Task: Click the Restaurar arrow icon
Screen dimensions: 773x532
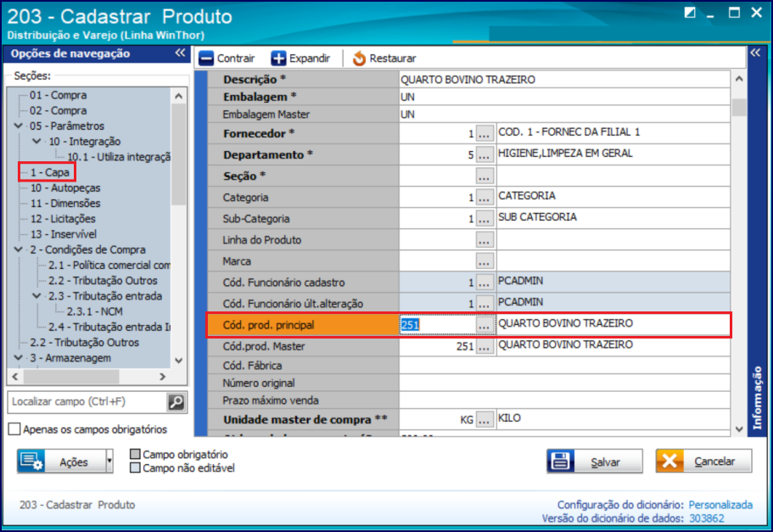Action: pyautogui.click(x=360, y=59)
